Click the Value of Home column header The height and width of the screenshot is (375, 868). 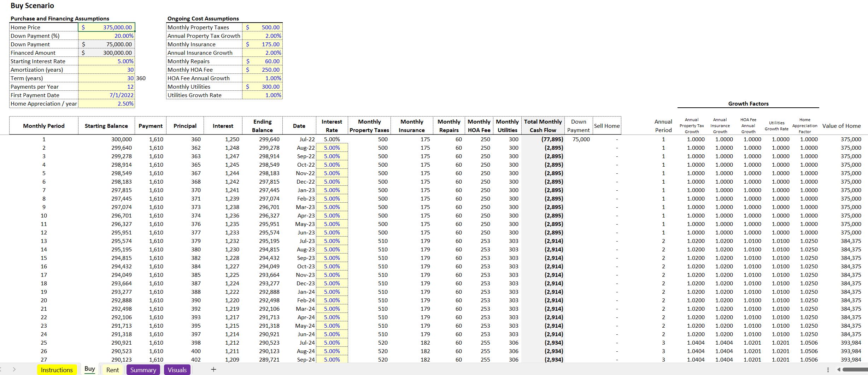841,126
